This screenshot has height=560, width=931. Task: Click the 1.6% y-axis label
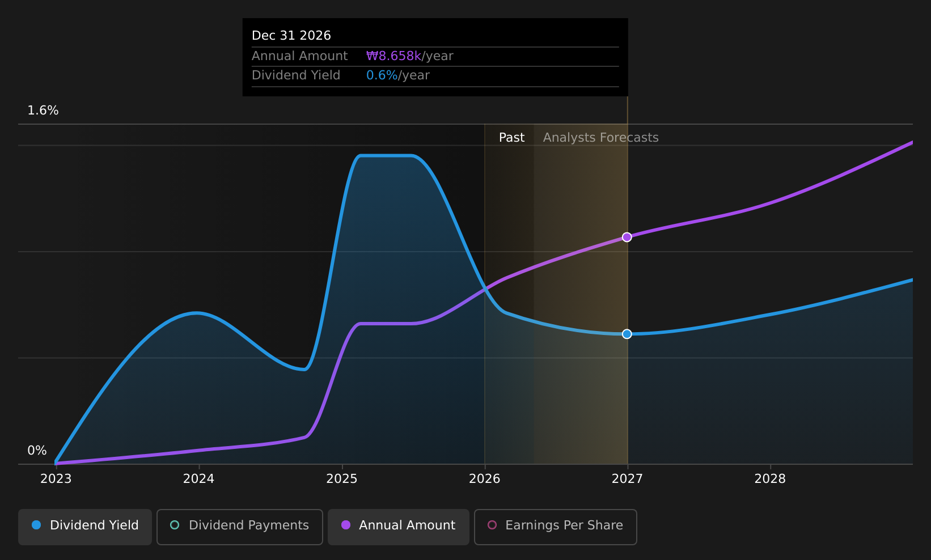[x=43, y=111]
